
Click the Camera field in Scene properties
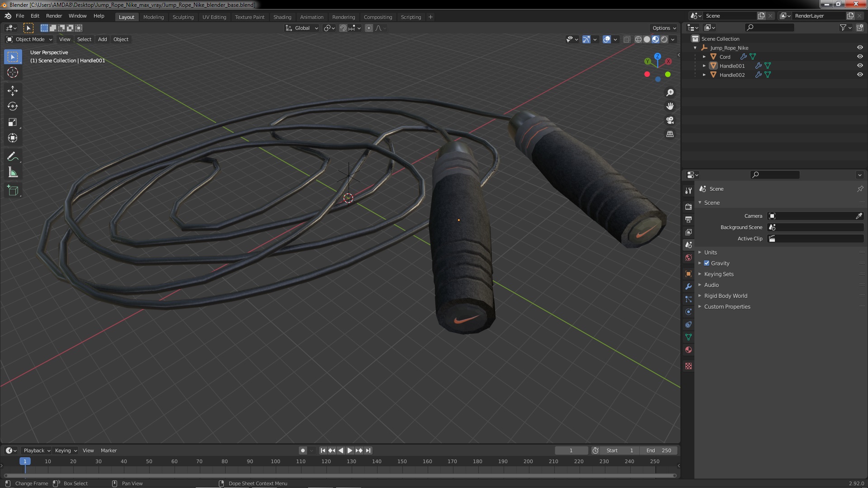click(x=811, y=216)
